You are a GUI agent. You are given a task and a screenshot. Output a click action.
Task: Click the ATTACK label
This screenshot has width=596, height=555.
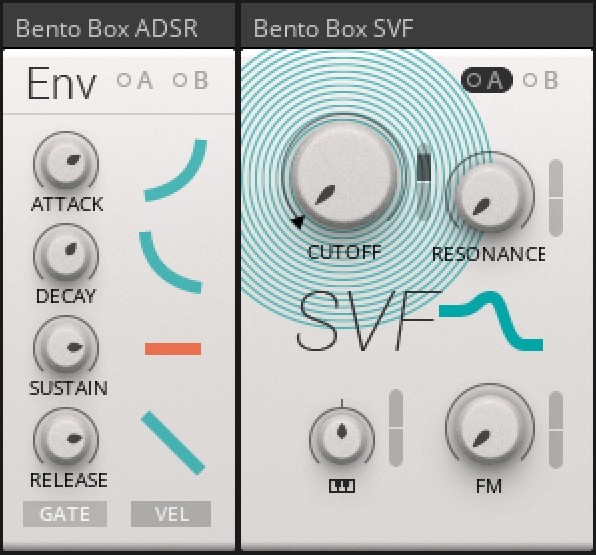coord(67,204)
